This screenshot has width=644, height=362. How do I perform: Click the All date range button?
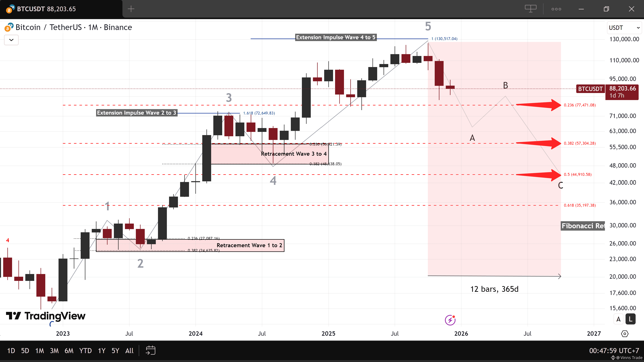tap(129, 350)
